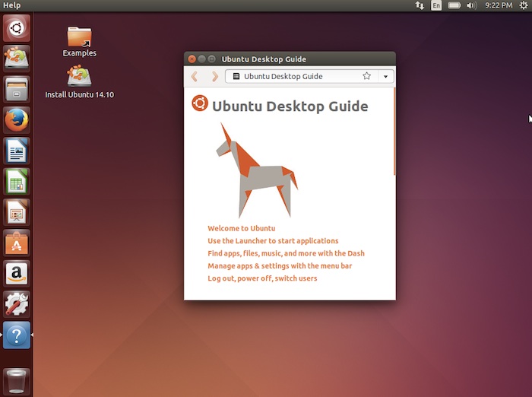The width and height of the screenshot is (532, 397).
Task: Open the Welcome to Ubuntu link
Action: click(x=241, y=228)
